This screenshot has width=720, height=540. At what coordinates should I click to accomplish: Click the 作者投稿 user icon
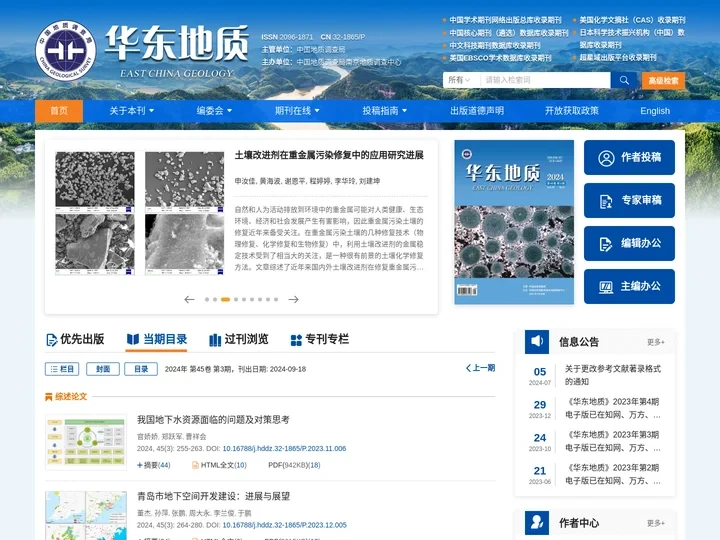606,158
